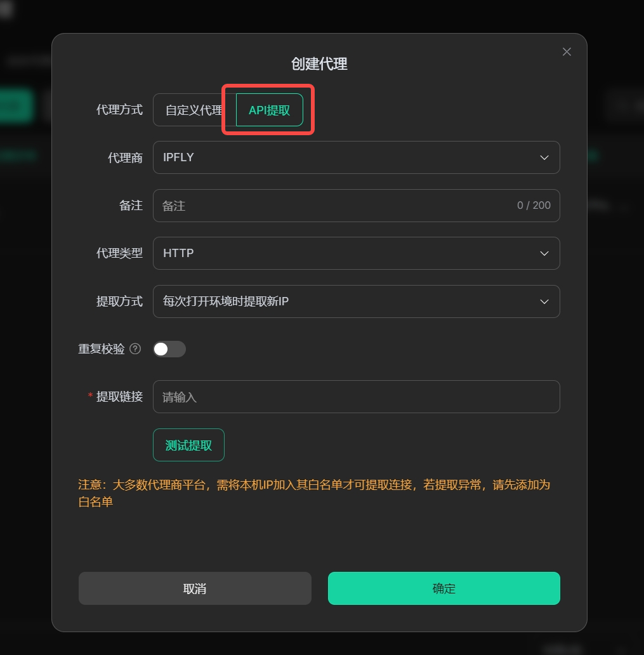This screenshot has height=655, width=644.
Task: Click the 测试提取 button
Action: (189, 445)
